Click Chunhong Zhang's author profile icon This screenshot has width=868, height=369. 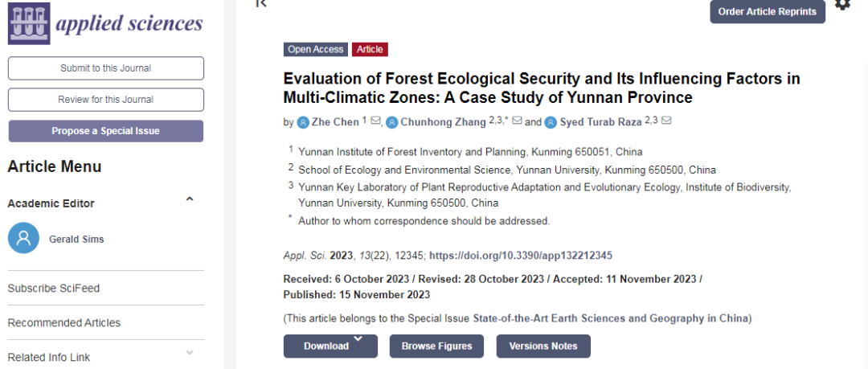point(391,122)
